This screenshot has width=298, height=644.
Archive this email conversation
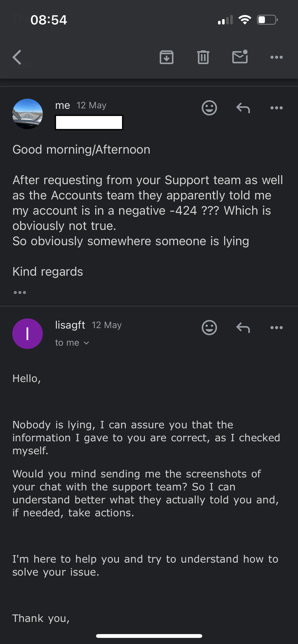(166, 57)
